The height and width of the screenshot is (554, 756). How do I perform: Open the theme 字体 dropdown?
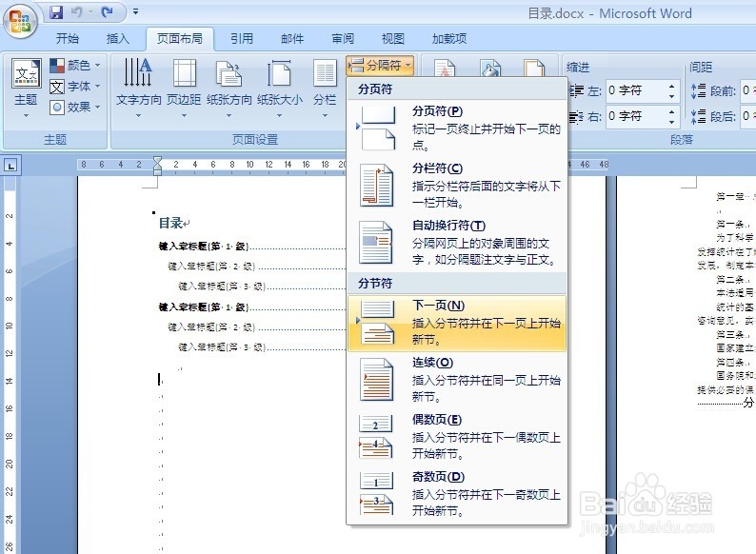coord(75,87)
